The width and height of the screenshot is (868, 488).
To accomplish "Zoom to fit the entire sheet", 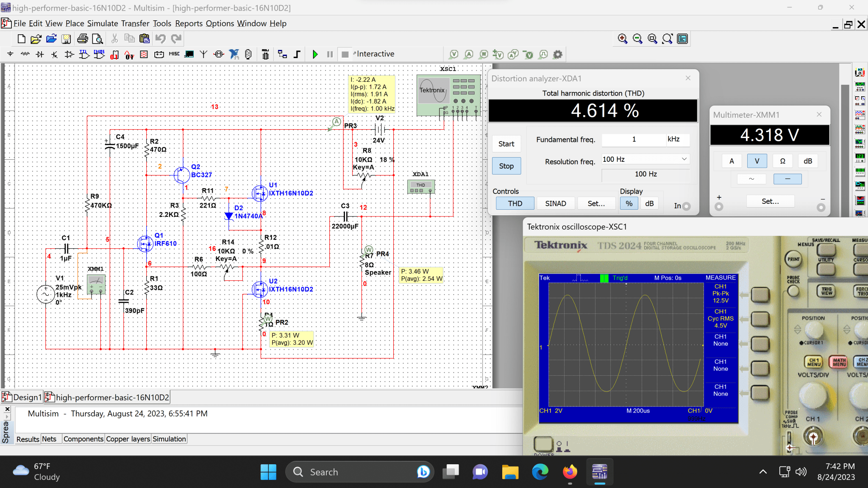I will [x=668, y=39].
